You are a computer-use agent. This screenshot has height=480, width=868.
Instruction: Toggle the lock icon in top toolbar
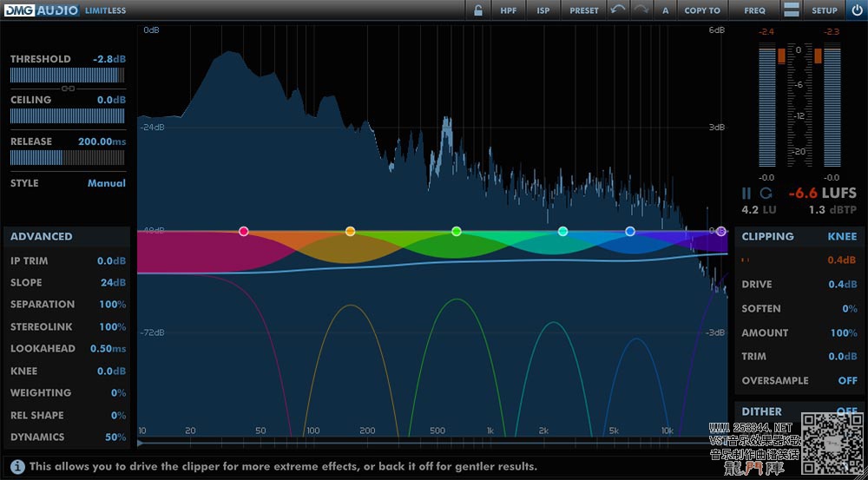click(x=477, y=10)
